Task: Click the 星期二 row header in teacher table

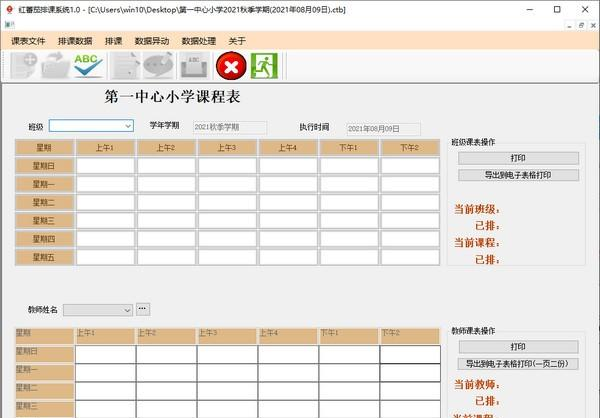Action: pyautogui.click(x=44, y=391)
